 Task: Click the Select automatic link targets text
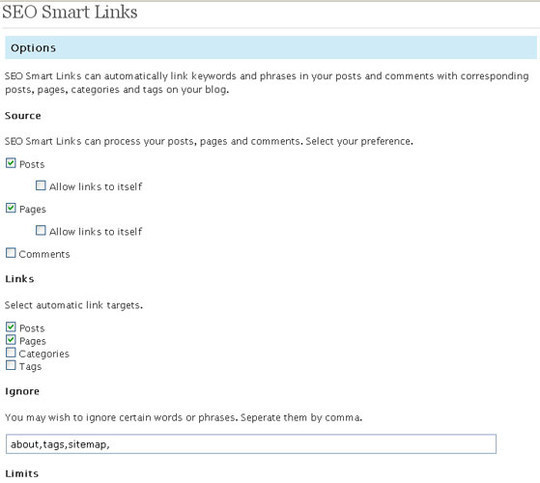point(74,306)
